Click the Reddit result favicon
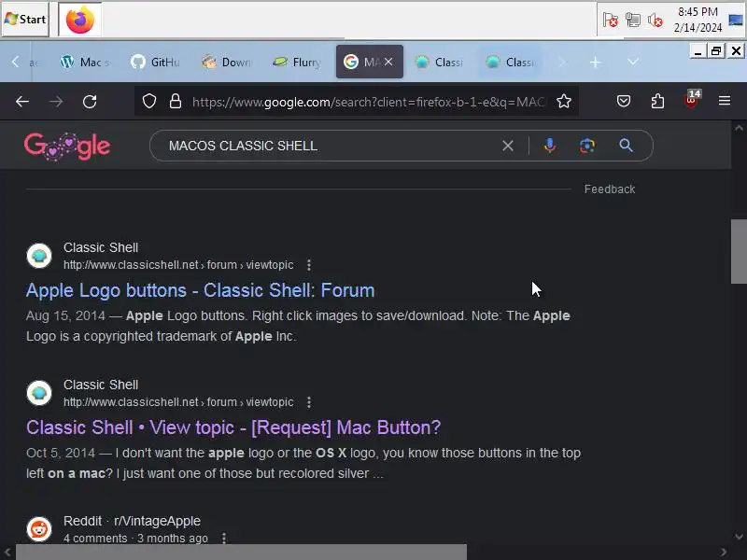 coord(39,528)
